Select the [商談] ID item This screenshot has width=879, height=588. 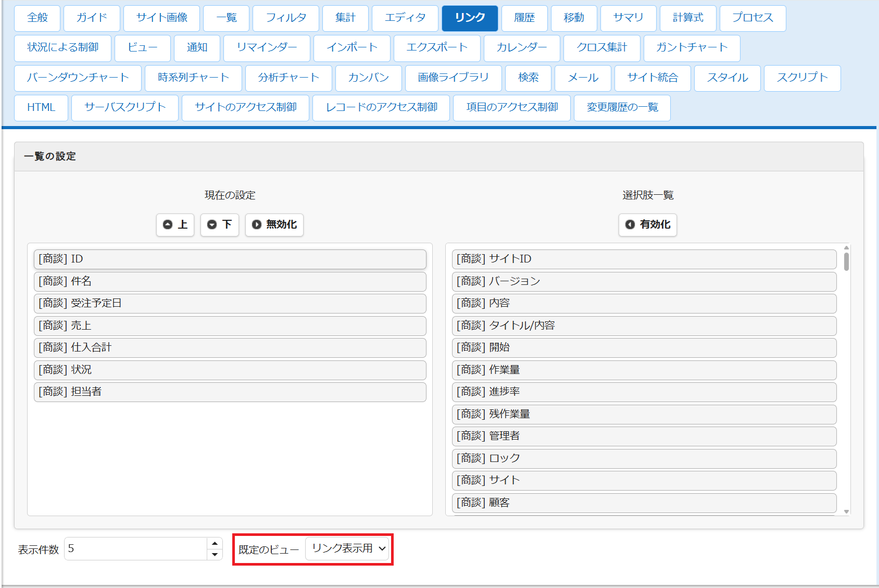(x=230, y=259)
